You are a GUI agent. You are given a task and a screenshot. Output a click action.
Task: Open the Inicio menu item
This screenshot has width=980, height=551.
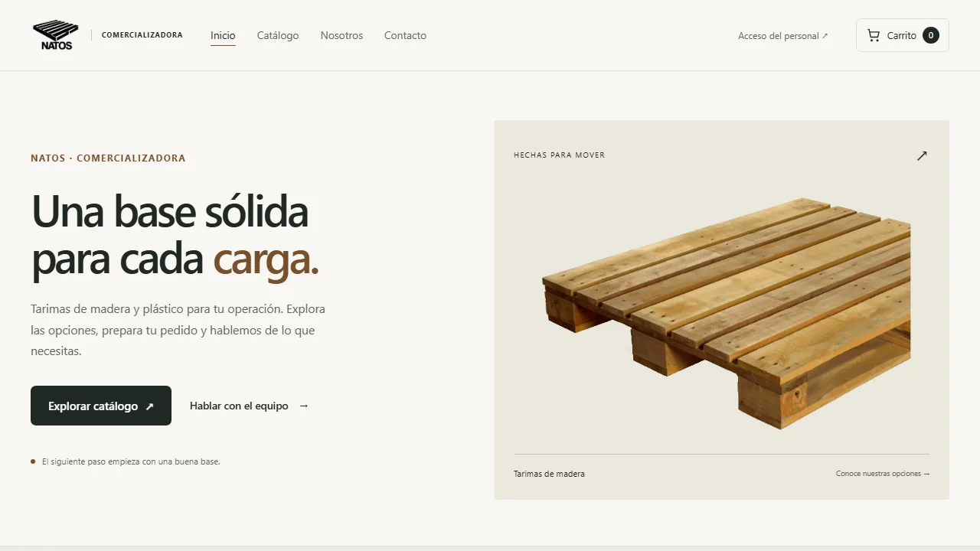tap(223, 35)
